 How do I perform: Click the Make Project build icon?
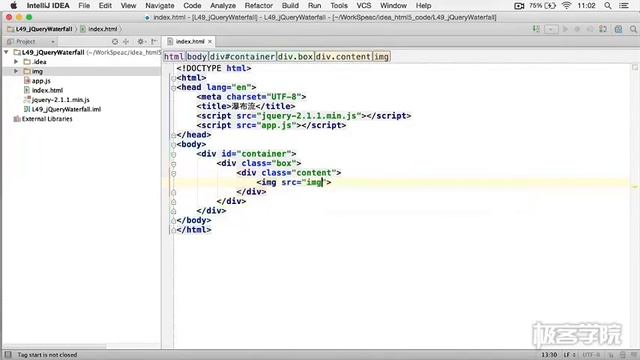point(536,29)
